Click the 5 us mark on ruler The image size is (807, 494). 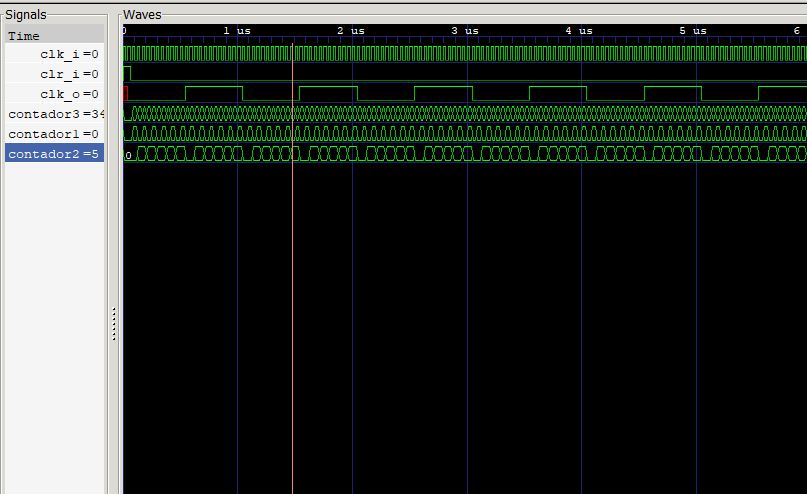tap(696, 31)
